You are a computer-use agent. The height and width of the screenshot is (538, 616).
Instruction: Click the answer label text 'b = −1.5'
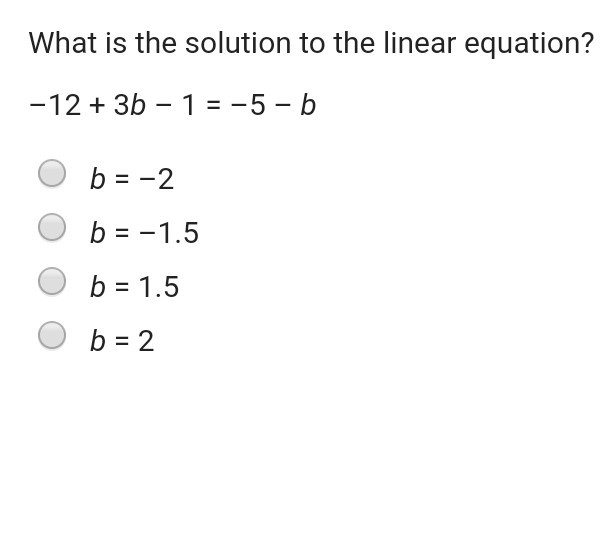tap(144, 234)
